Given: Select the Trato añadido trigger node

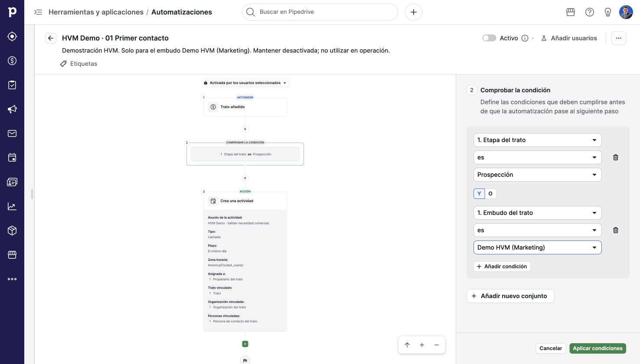Looking at the screenshot, I should pyautogui.click(x=245, y=107).
